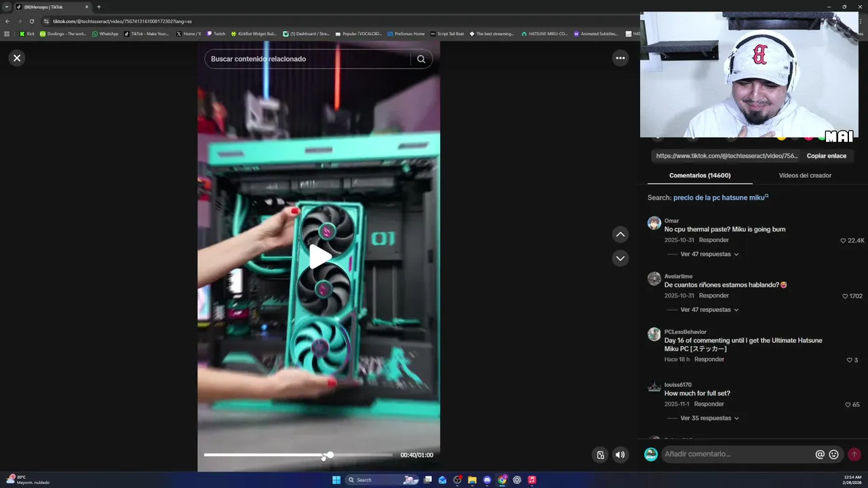Open the three-dot more options menu
The width and height of the screenshot is (868, 488).
[620, 58]
